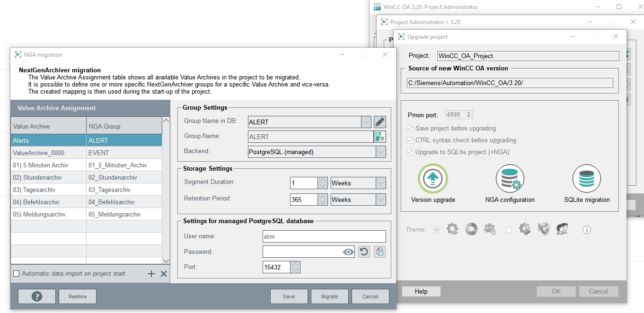Click the copy password clipboard icon
644x313 pixels.
(379, 252)
